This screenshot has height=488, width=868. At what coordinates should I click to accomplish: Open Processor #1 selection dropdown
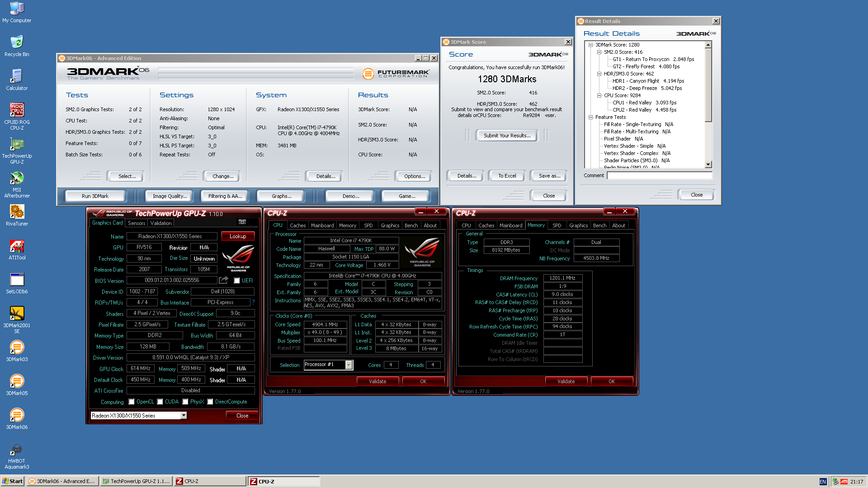(349, 365)
